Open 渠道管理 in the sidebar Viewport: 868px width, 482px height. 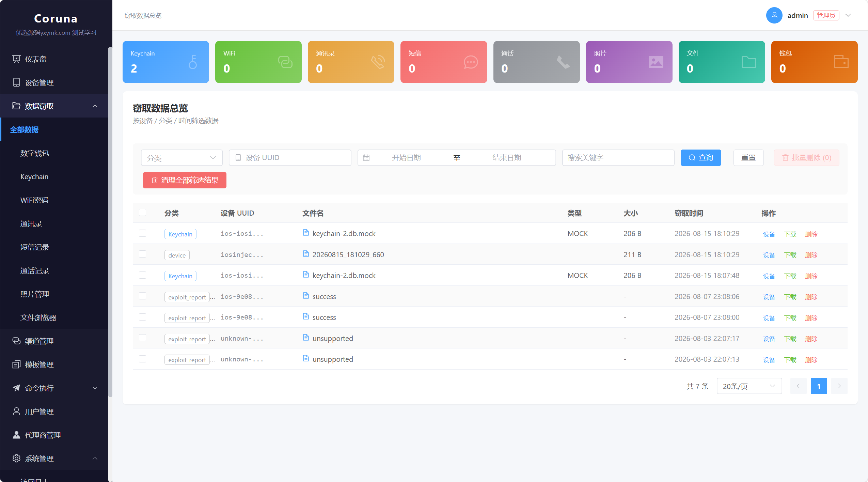54,341
